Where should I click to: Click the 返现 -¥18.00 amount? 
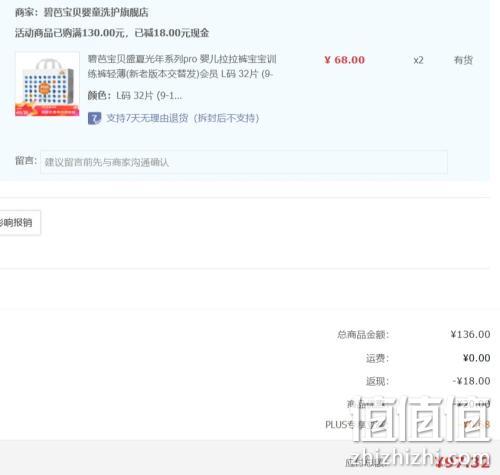coord(471,381)
